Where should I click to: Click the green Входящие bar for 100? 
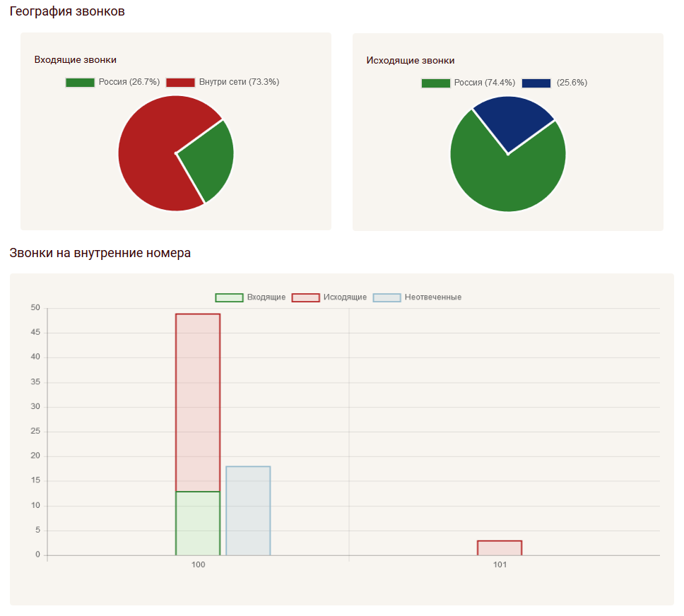point(198,523)
